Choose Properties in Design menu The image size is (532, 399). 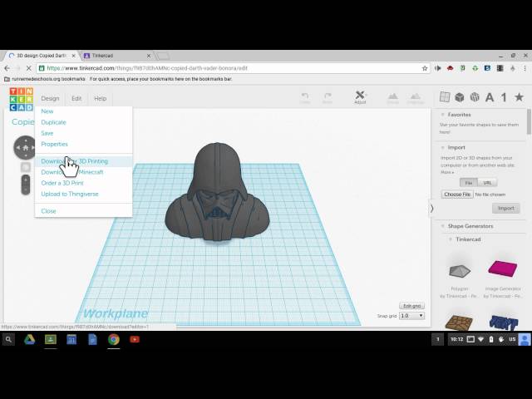click(83, 144)
